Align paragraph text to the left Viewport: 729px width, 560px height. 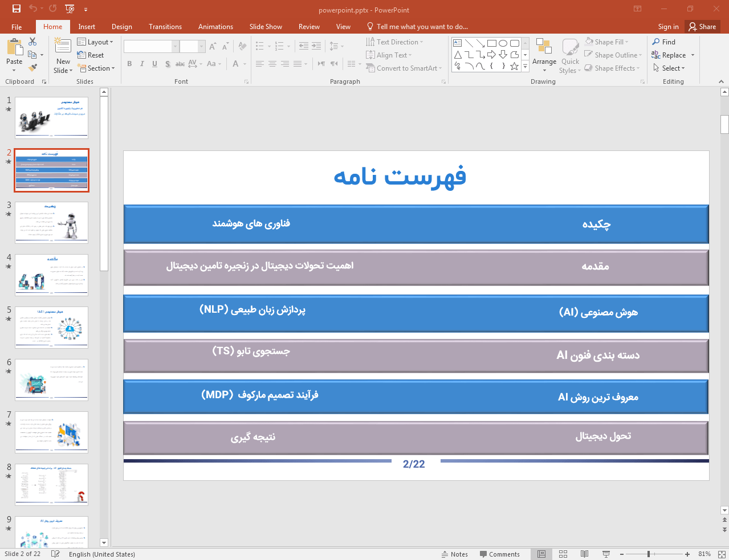pos(260,64)
